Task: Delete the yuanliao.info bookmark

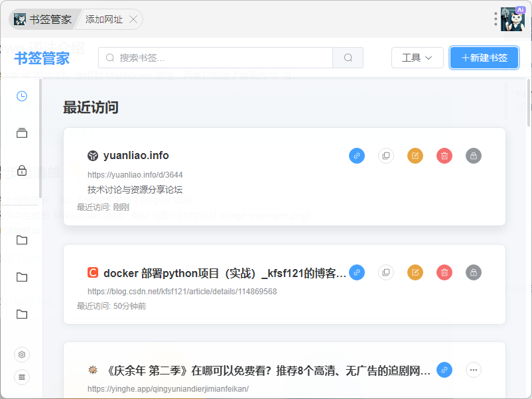Action: pos(444,156)
